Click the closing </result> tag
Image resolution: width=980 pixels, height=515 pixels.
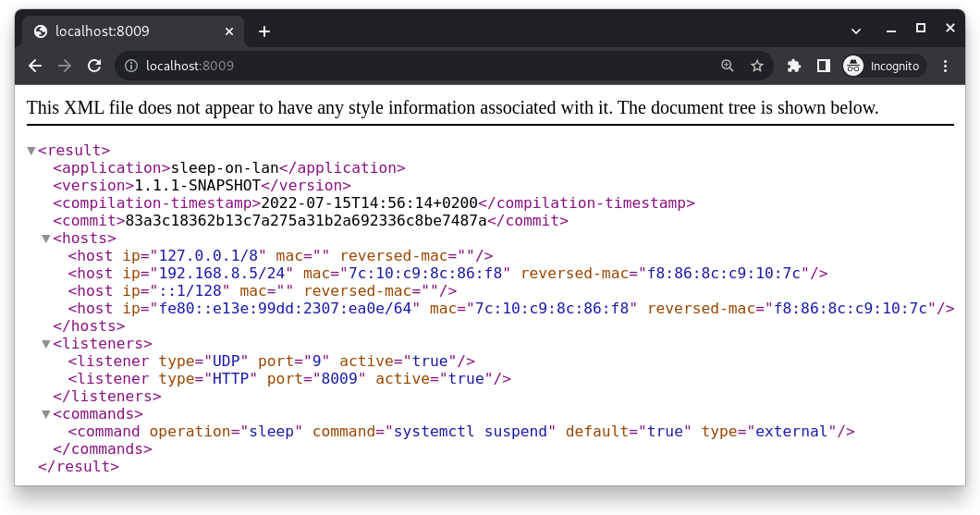click(79, 466)
